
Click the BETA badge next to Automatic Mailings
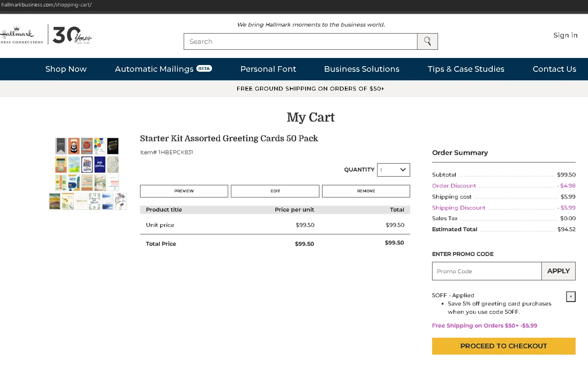(x=204, y=68)
